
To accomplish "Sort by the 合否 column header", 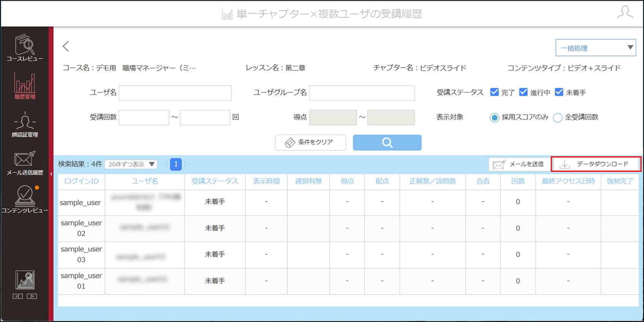I will click(x=483, y=181).
